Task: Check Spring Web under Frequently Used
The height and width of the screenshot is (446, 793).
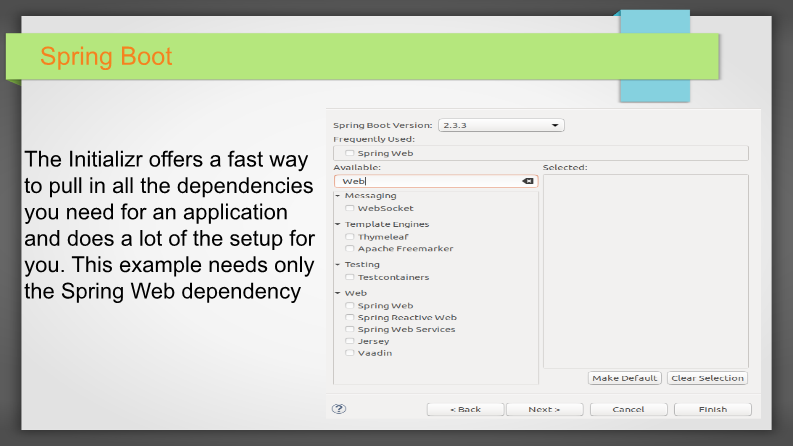Action: click(x=349, y=153)
